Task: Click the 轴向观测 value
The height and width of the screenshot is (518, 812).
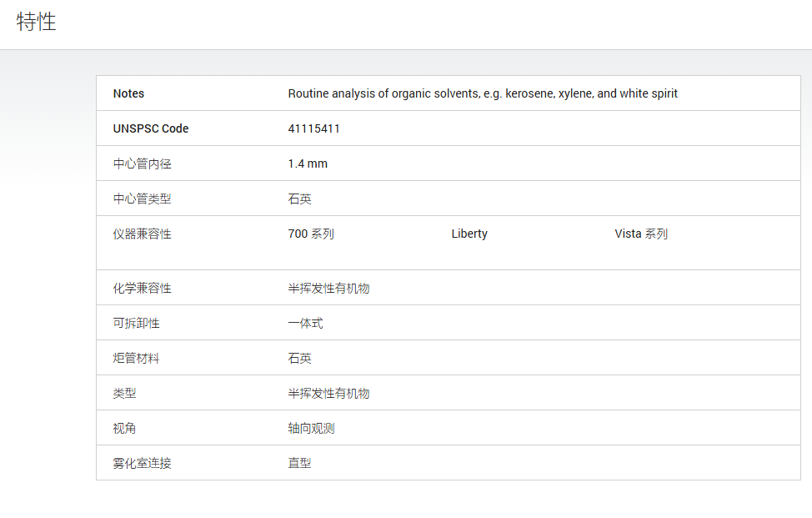Action: click(x=311, y=429)
